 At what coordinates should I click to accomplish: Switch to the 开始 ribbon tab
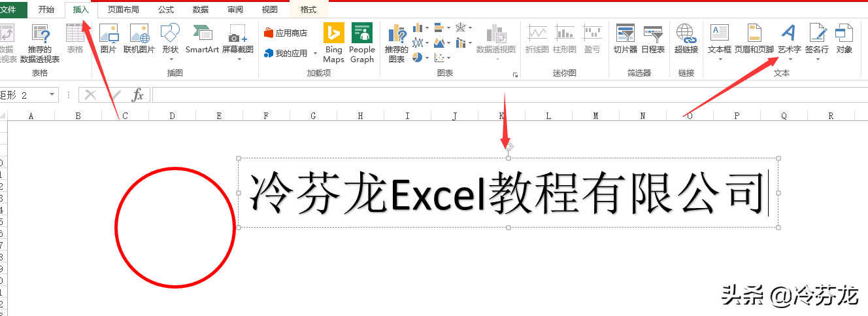pos(46,10)
